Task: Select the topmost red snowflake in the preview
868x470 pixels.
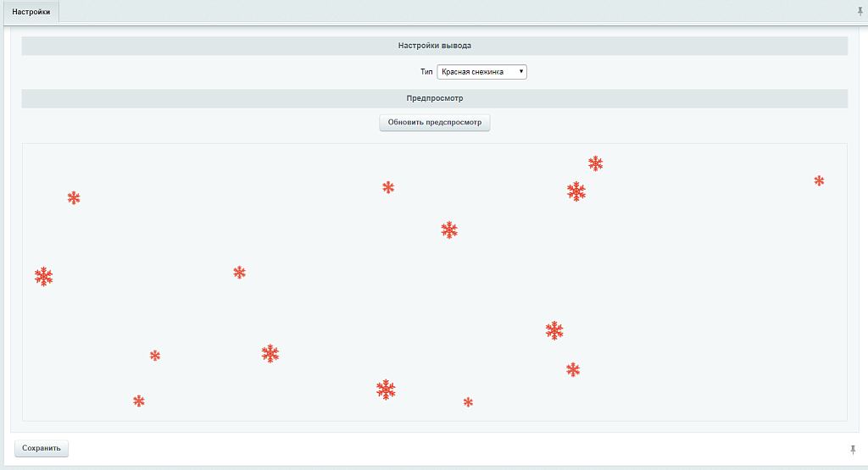Action: pos(595,163)
